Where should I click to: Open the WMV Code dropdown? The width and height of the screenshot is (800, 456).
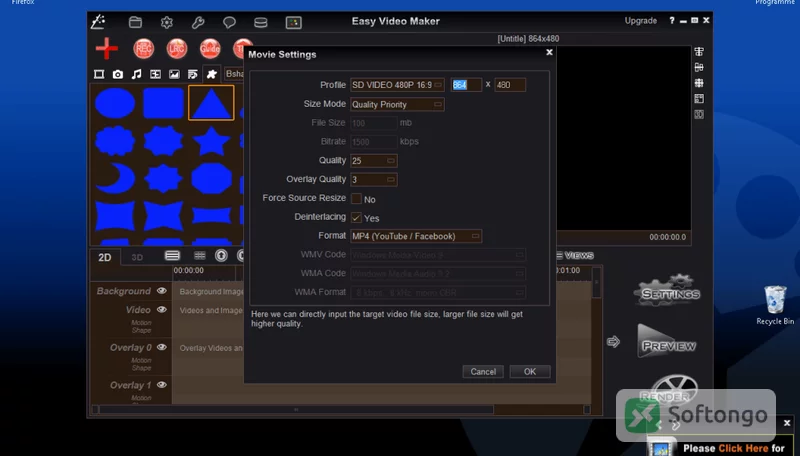click(438, 255)
